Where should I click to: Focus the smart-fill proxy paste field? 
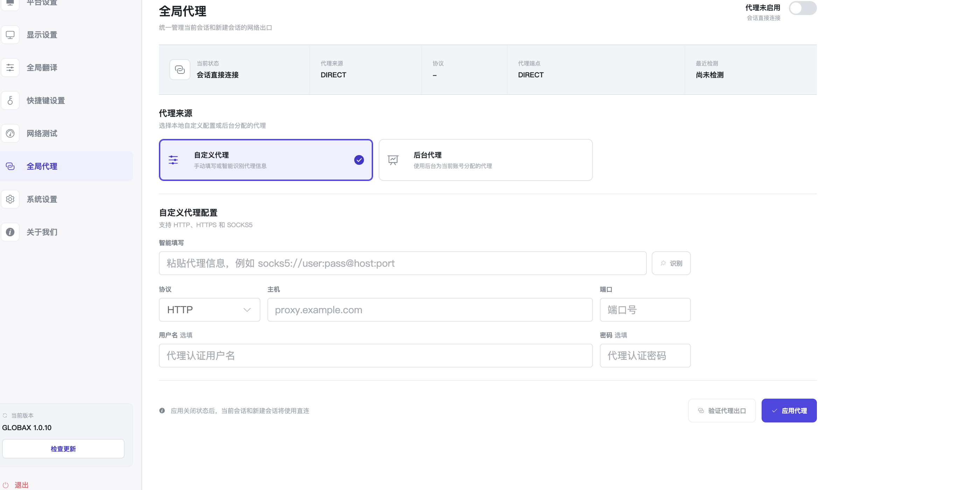tap(402, 263)
